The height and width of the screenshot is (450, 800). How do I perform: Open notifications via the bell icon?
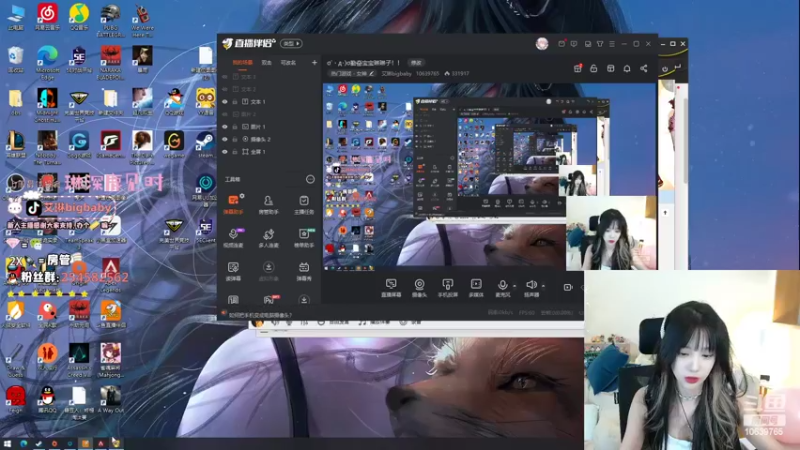click(x=627, y=68)
